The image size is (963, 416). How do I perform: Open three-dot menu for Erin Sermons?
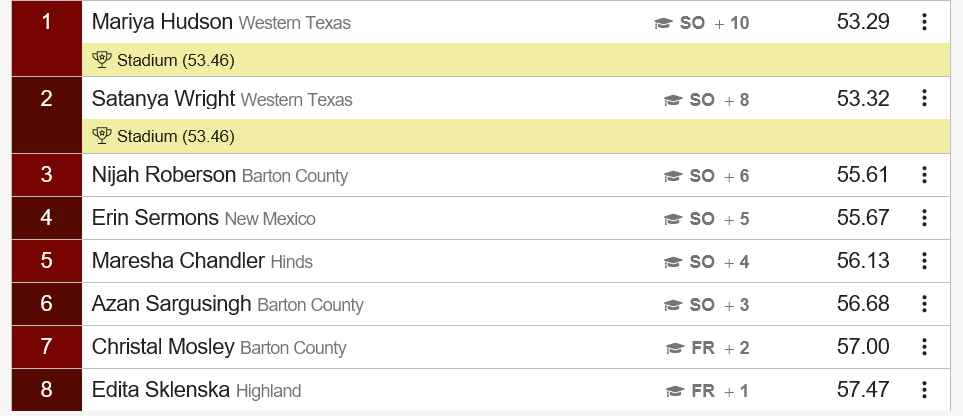coord(924,218)
